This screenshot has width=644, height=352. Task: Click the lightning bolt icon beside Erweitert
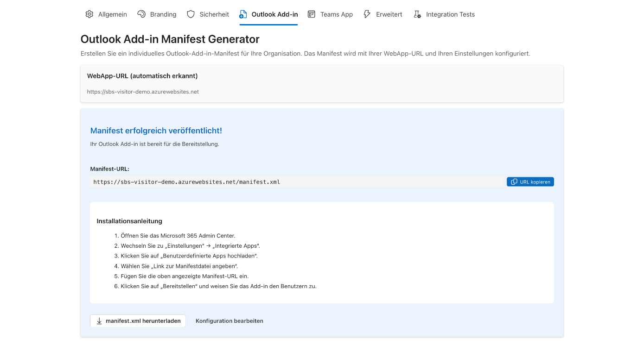pyautogui.click(x=367, y=14)
